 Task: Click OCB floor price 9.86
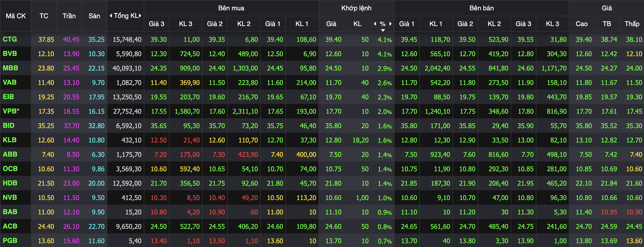coord(98,169)
